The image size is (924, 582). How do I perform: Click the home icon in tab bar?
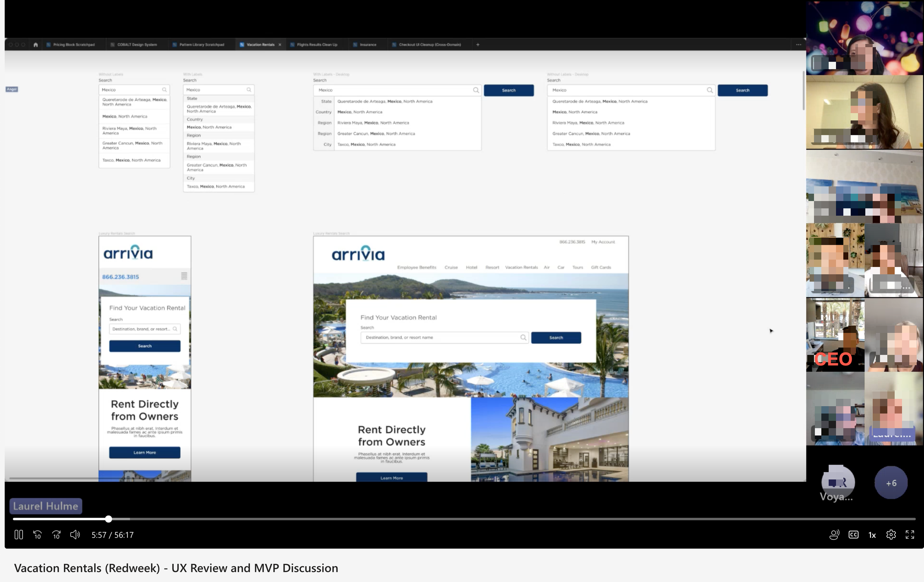pyautogui.click(x=36, y=44)
